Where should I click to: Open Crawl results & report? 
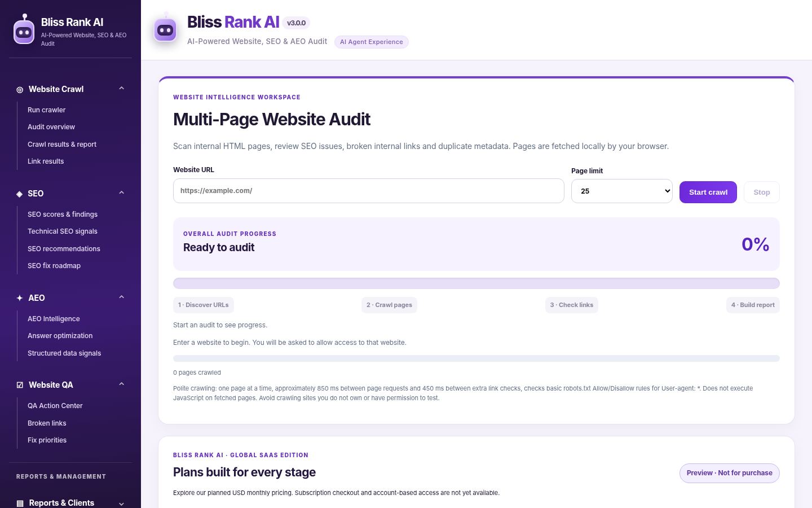(62, 144)
